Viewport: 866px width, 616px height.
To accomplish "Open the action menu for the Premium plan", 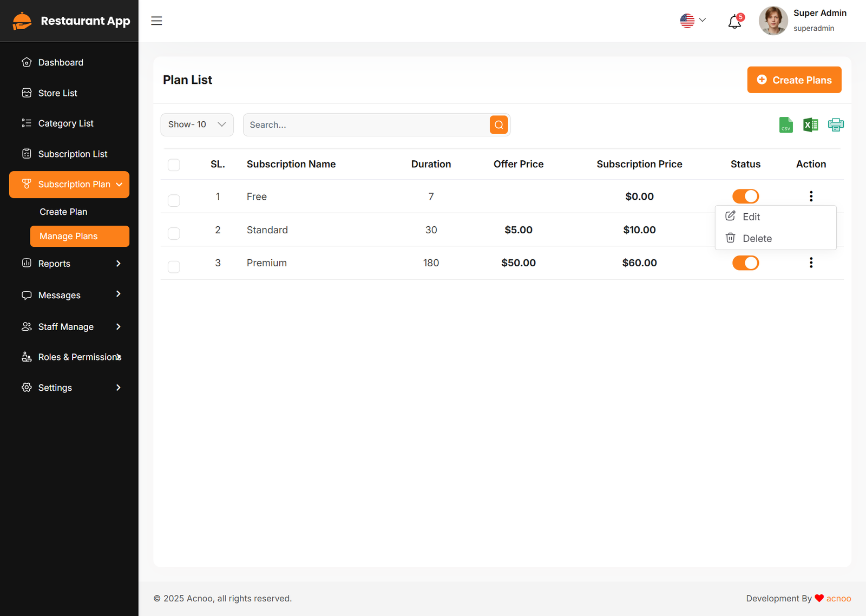I will point(811,263).
